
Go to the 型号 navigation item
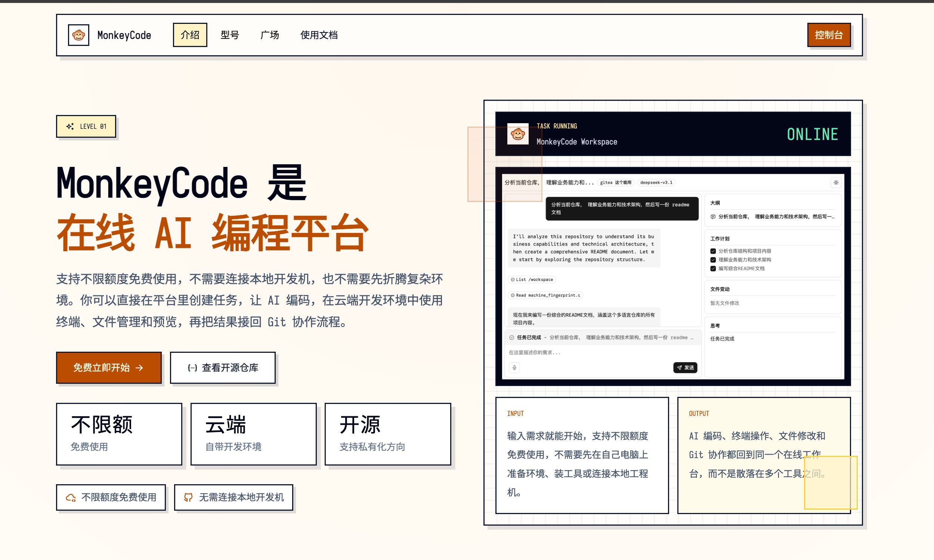pos(230,35)
